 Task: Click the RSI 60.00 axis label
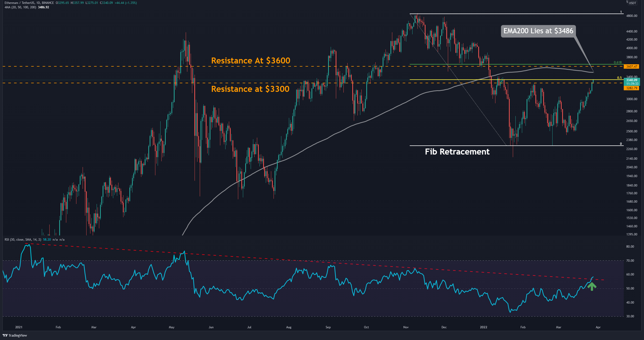click(630, 274)
